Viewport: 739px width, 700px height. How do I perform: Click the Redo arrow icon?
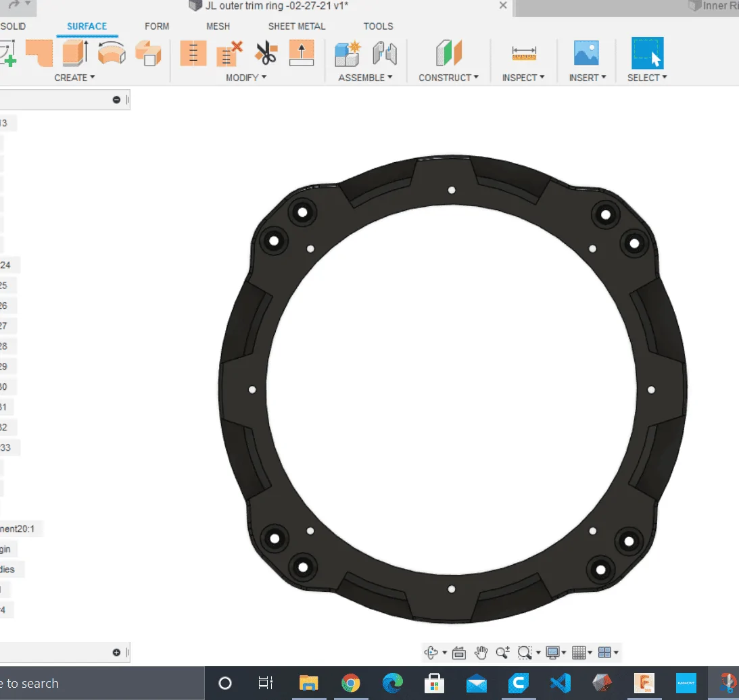pos(14,5)
